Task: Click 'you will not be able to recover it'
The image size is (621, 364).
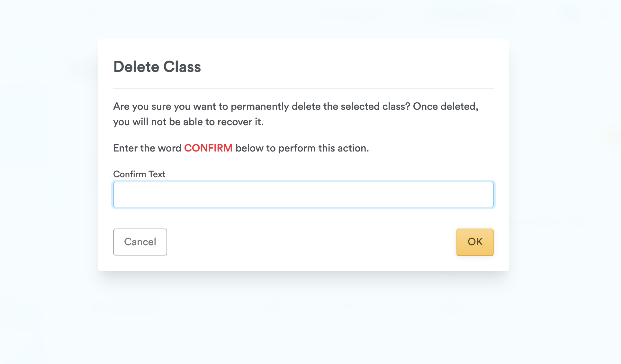Action: 188,122
